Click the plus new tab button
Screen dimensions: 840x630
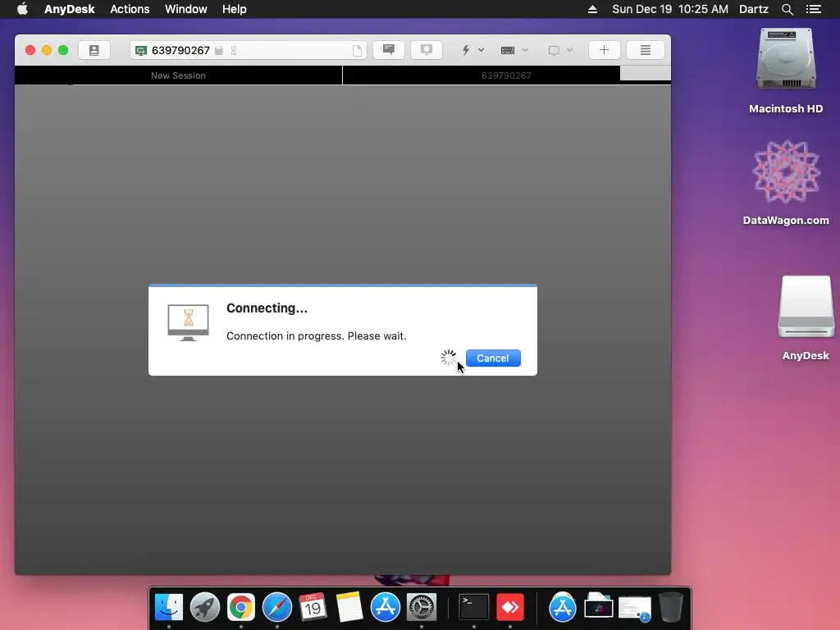click(x=604, y=50)
